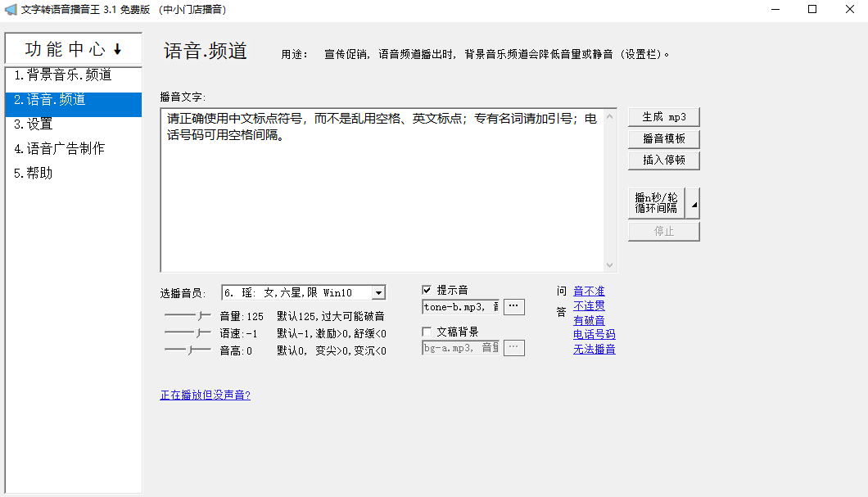Click the triangle arrow beside 循环间隔 button

pos(694,204)
